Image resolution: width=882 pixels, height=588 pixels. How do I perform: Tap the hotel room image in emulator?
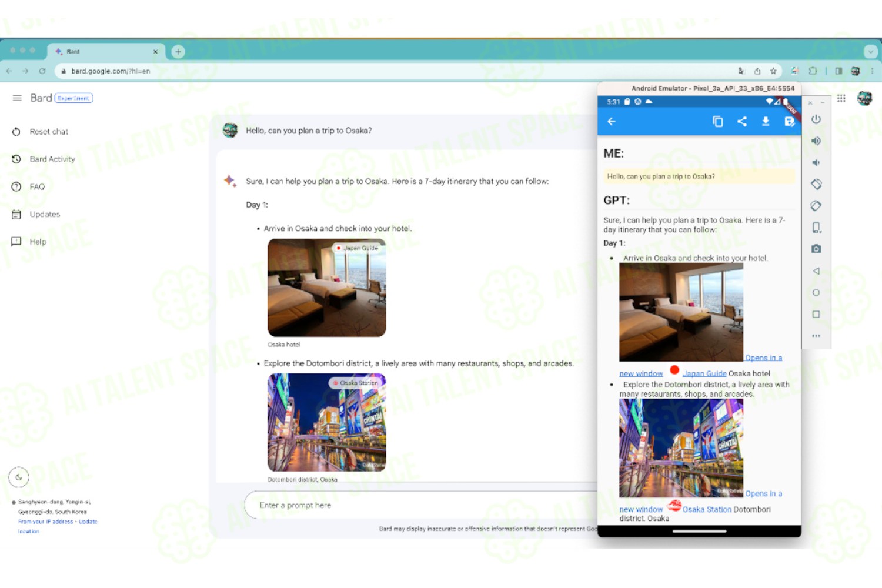click(681, 312)
